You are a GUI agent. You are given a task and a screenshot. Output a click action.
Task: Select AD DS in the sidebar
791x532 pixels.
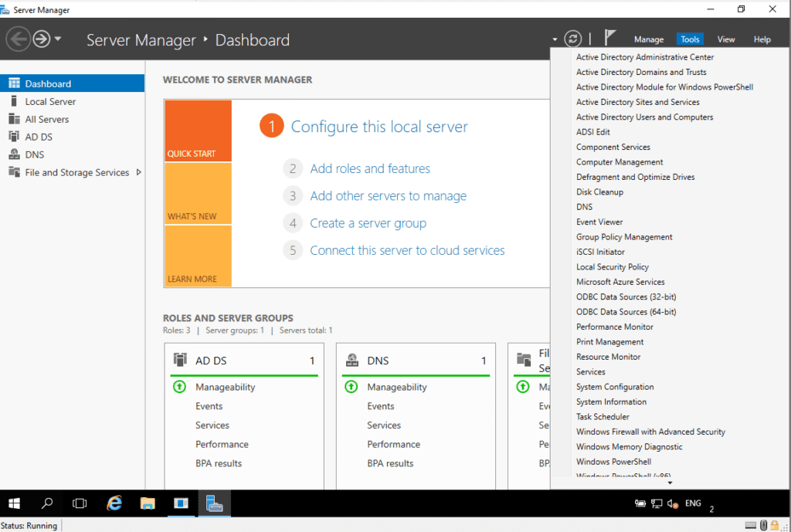tap(72, 137)
